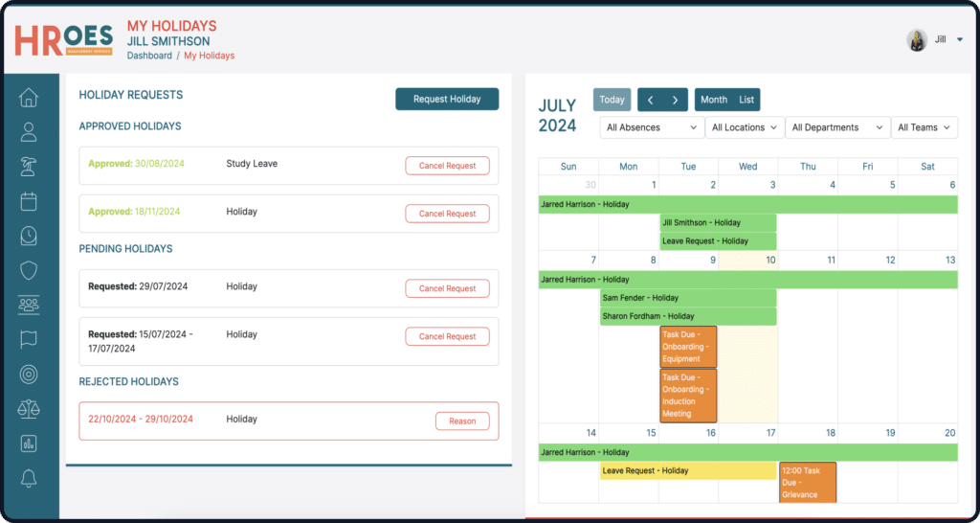This screenshot has height=523, width=980.
Task: Open the calendar icon in sidebar
Action: (x=29, y=202)
